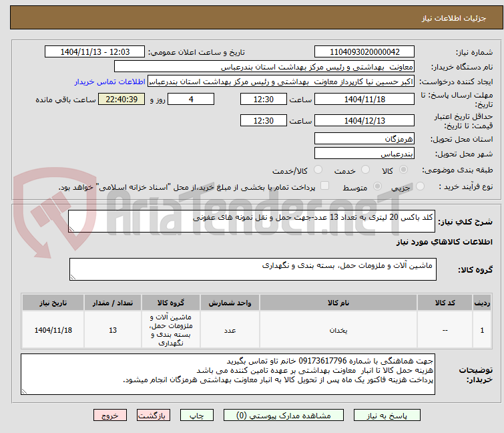This screenshot has height=433, width=504.
Task: Click the چاپ print button
Action: tap(197, 416)
